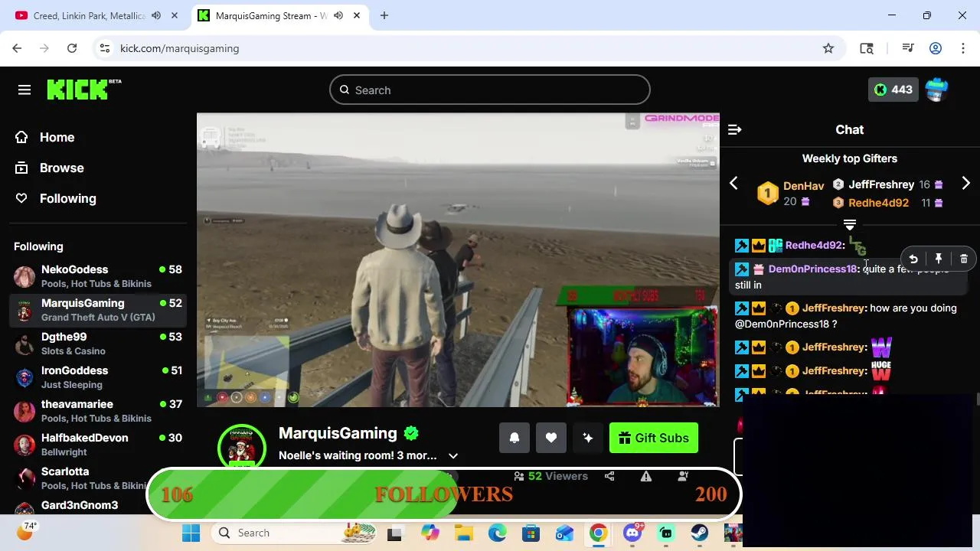Open Dgthe99 channel from following list
This screenshot has height=551, width=980.
98,344
